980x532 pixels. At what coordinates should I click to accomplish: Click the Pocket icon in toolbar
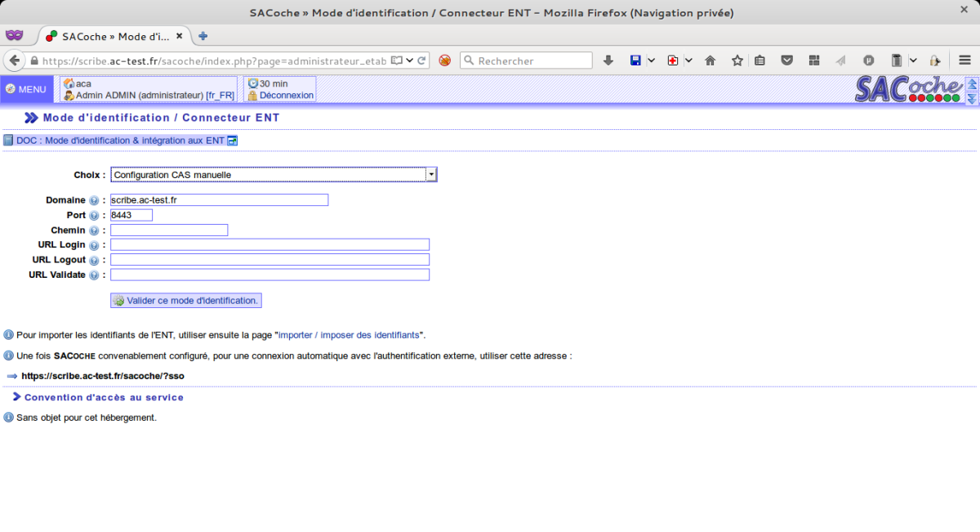click(787, 60)
